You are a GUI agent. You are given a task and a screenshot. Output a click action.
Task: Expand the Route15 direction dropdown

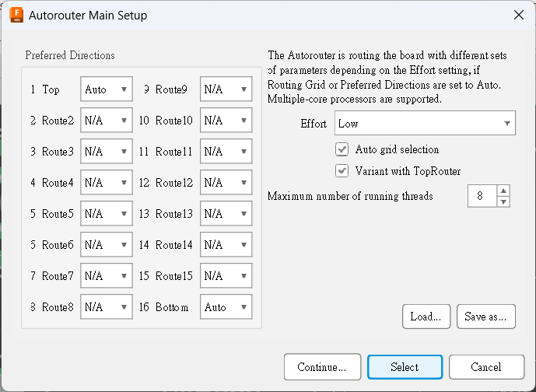click(x=226, y=276)
